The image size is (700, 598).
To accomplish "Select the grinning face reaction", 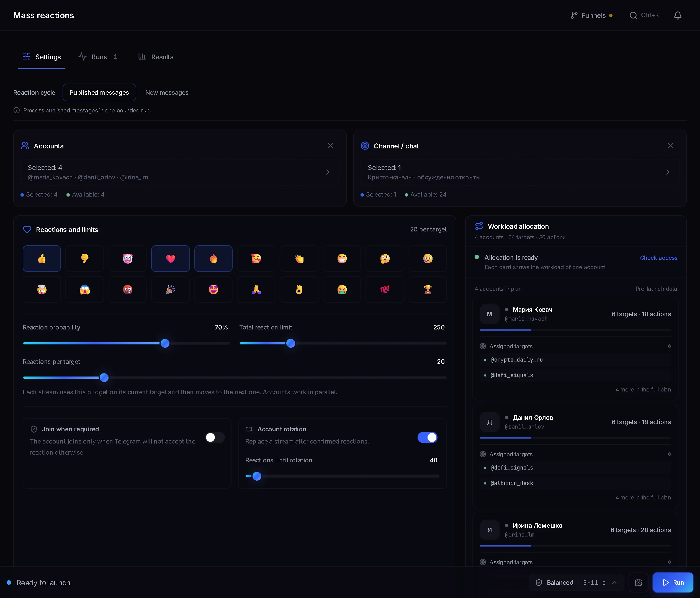I will coord(342,259).
